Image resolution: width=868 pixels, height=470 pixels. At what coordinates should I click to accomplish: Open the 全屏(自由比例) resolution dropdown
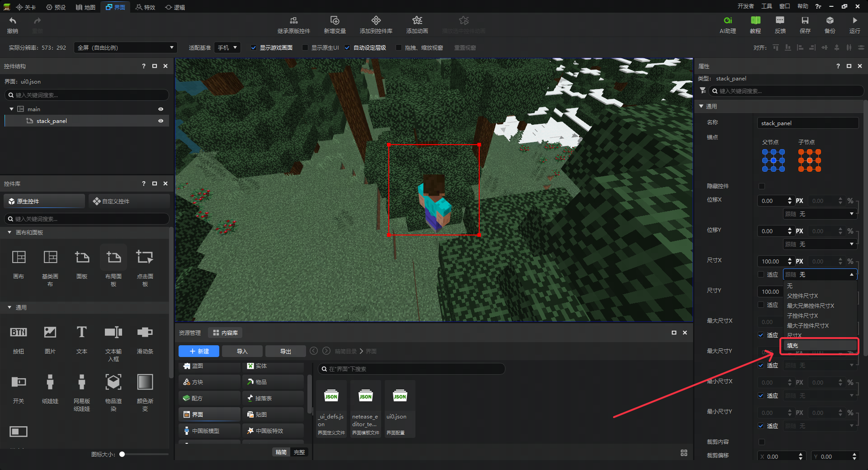point(125,47)
